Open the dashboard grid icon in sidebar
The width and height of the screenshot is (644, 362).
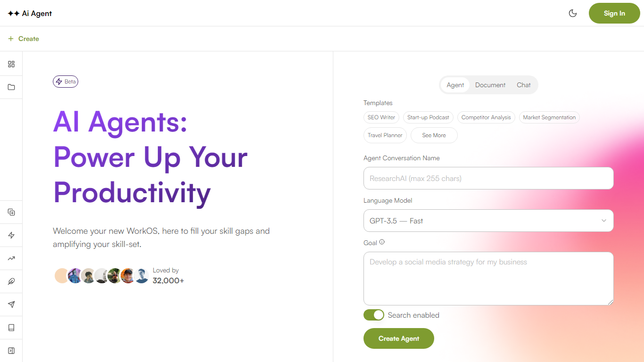coord(11,64)
